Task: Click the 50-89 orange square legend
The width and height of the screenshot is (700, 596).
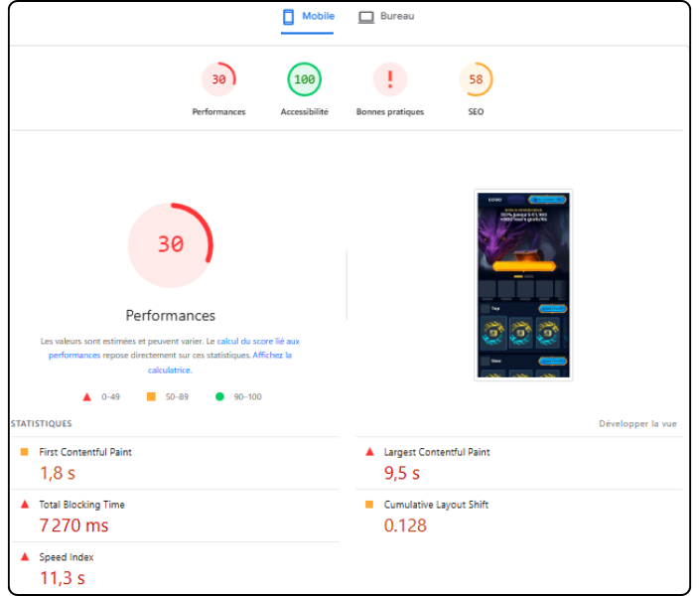Action: pyautogui.click(x=151, y=397)
